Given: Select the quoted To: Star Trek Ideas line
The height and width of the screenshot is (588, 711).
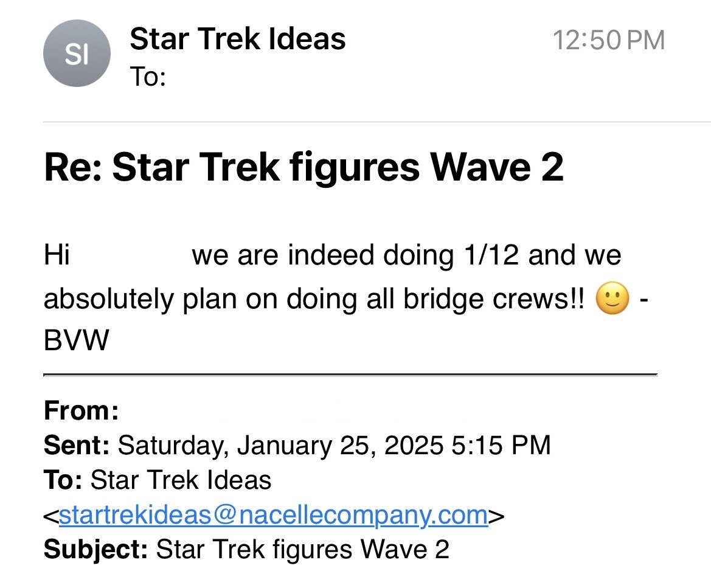Looking at the screenshot, I should pyautogui.click(x=158, y=480).
